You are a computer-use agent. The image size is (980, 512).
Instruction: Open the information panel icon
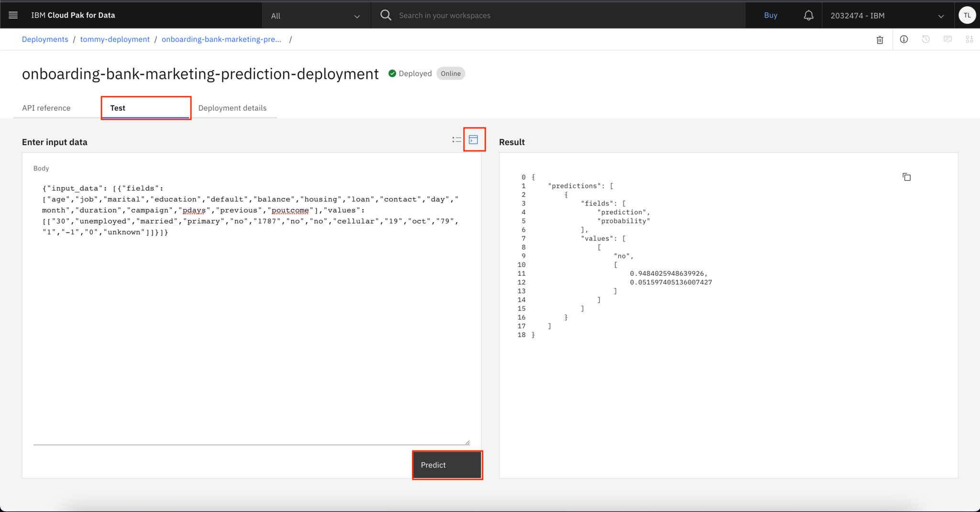(904, 39)
